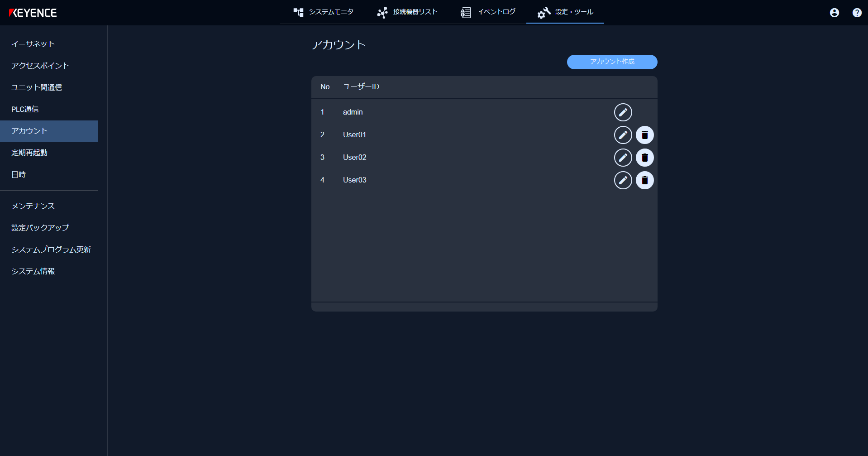Edit the admin account with pencil icon
The width and height of the screenshot is (868, 456).
623,112
